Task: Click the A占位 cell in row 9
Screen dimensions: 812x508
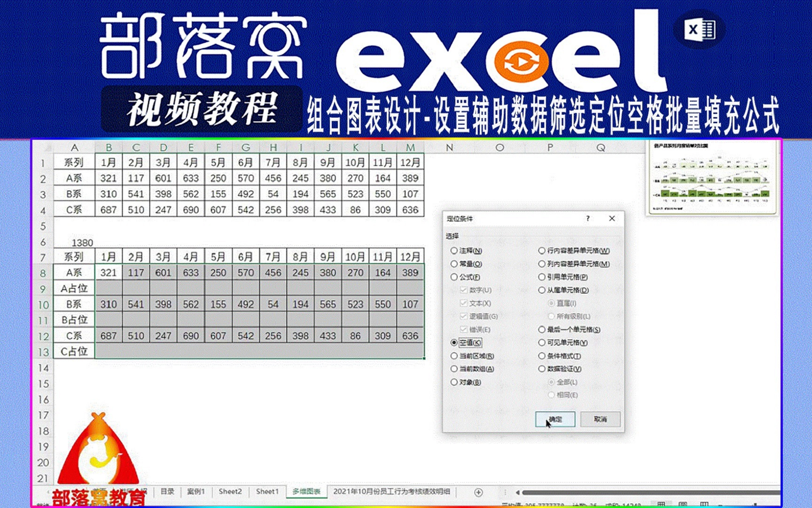Action: coord(74,288)
